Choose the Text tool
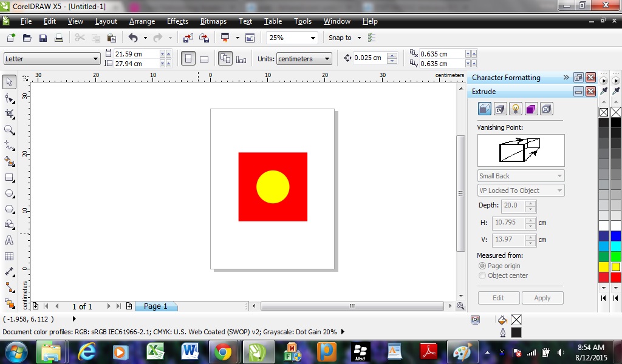The image size is (622, 364). click(9, 240)
